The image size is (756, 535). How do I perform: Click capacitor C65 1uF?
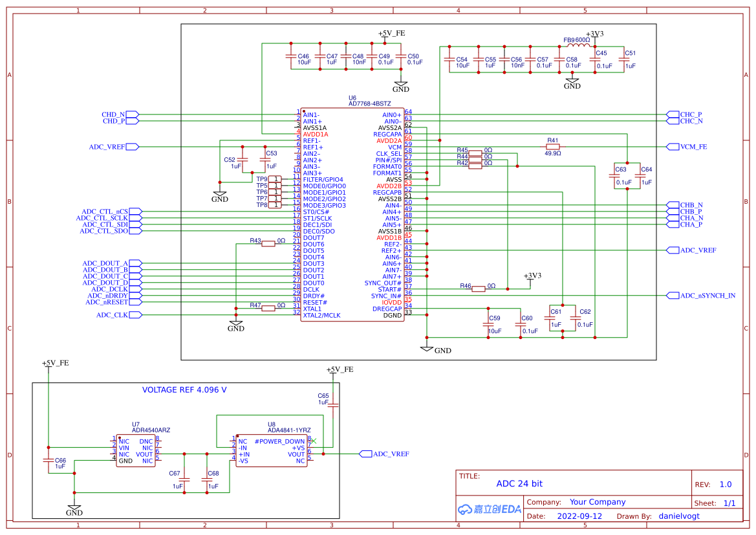tap(332, 406)
